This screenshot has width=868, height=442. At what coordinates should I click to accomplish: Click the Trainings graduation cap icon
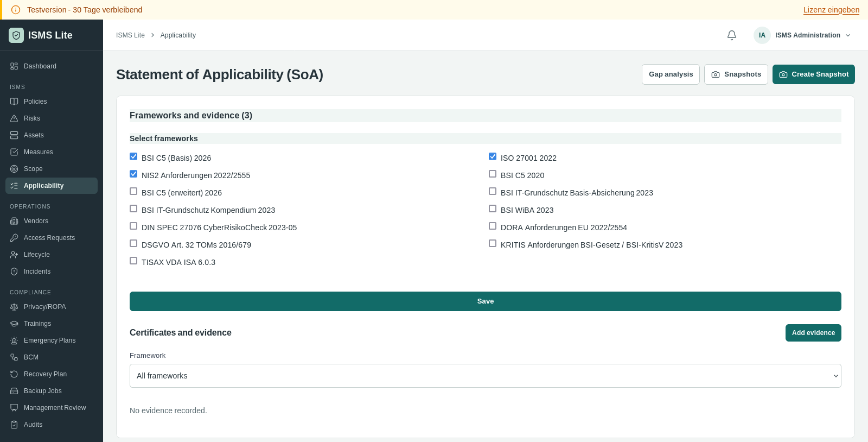(14, 324)
